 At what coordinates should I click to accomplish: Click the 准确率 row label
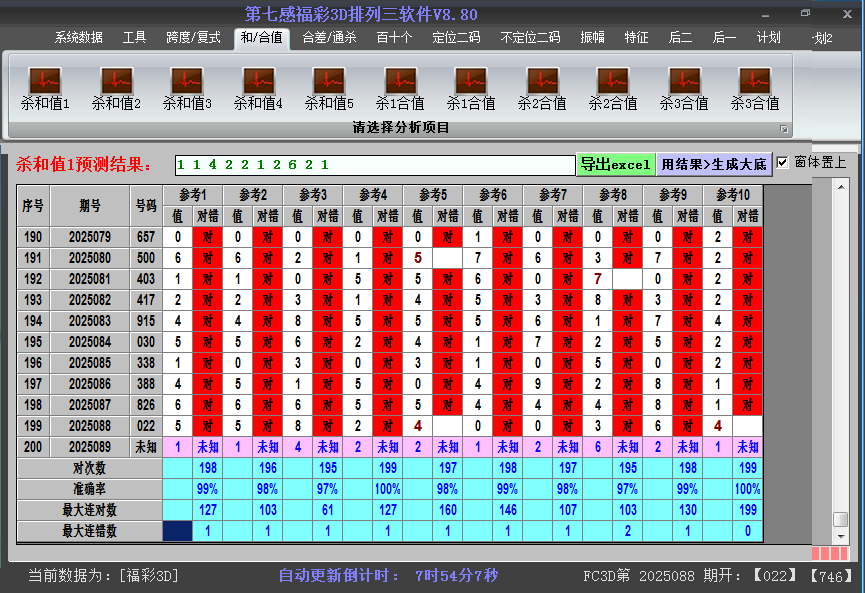click(89, 489)
